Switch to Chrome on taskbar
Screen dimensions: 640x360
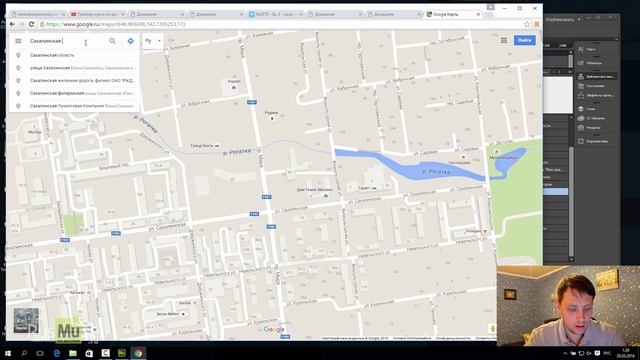click(138, 353)
